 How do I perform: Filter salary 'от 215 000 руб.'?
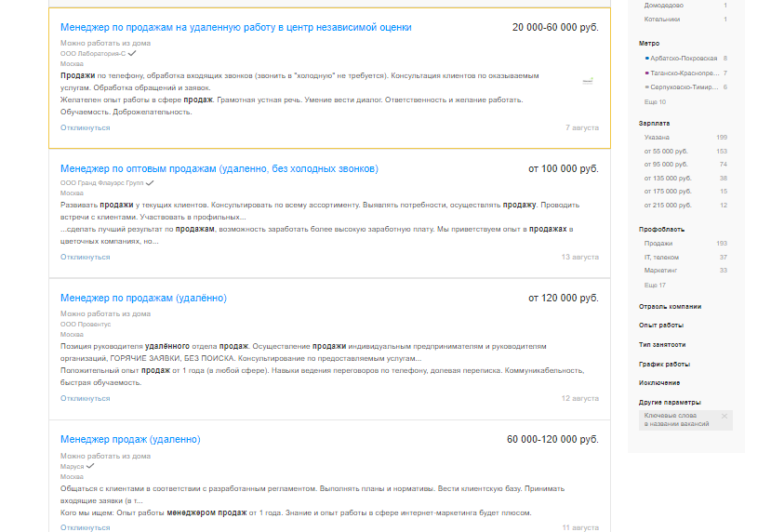(668, 206)
